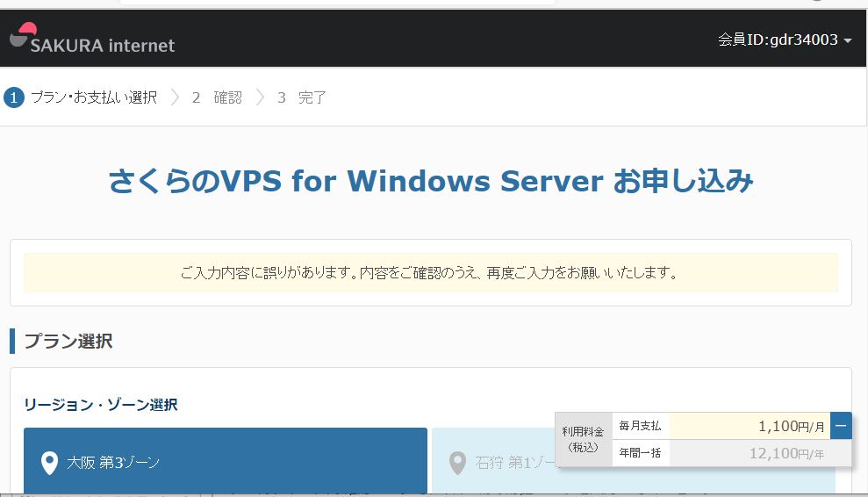The height and width of the screenshot is (497, 868).
Task: Select step 2 確認
Action: [x=217, y=97]
